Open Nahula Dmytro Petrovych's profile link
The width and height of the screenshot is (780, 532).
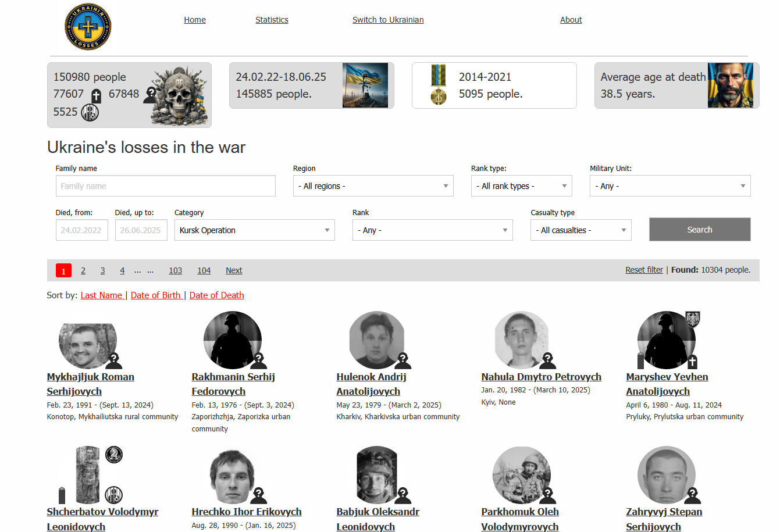542,377
